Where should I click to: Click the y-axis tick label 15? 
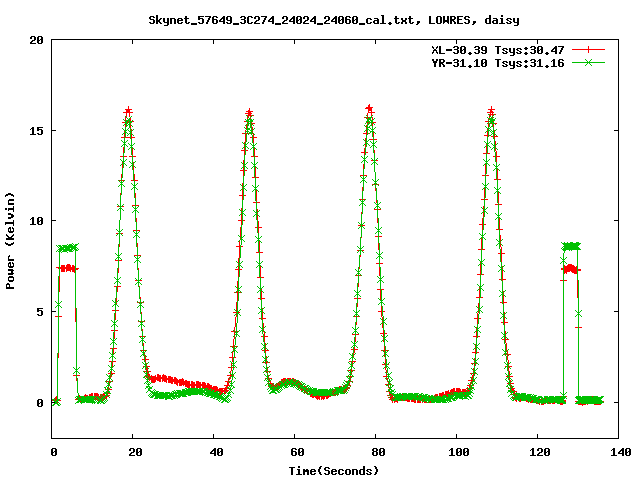pos(36,131)
